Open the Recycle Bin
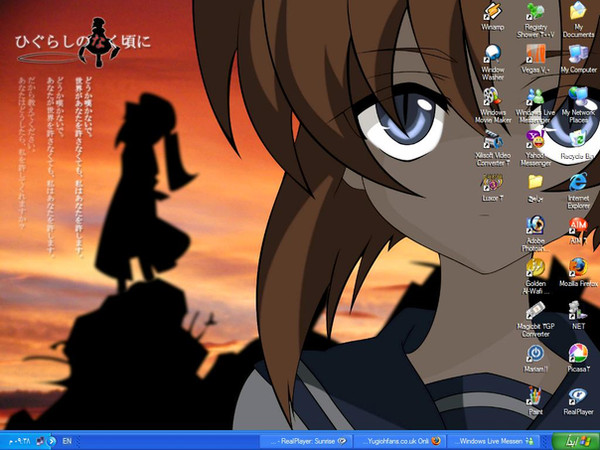600x450 pixels. (x=578, y=145)
